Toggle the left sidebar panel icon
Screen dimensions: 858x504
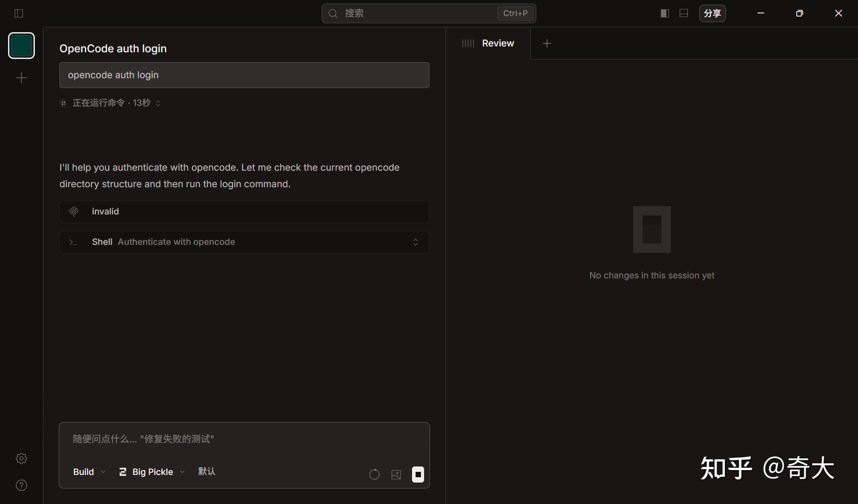(x=19, y=13)
